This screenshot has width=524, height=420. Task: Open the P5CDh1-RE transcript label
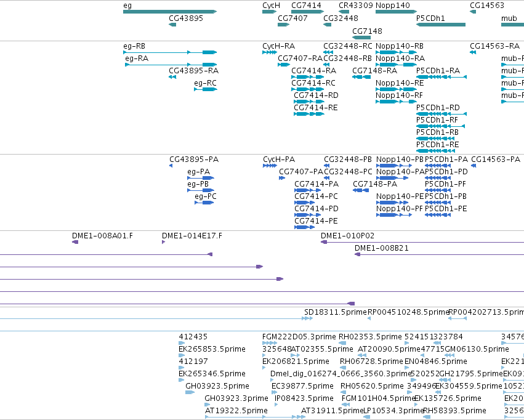coord(437,145)
